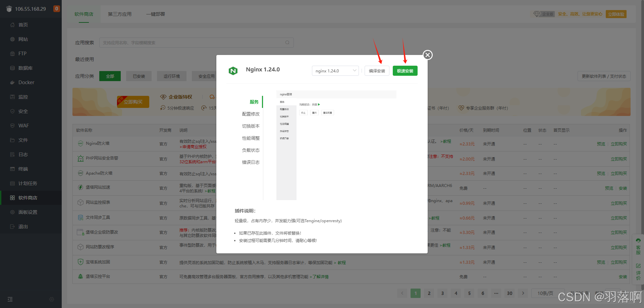Open the FTP sidebar item
The image size is (644, 308).
click(x=31, y=54)
